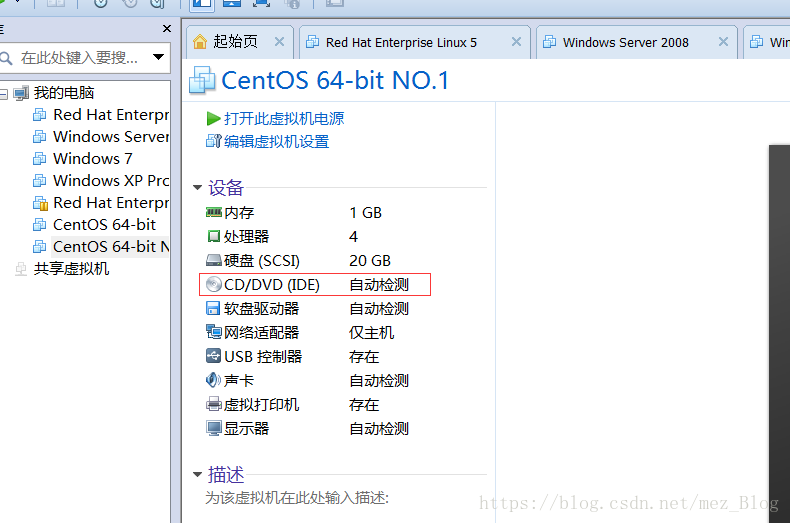Select the 处理器 processor device icon
Viewport: 790px width, 523px height.
tap(214, 236)
